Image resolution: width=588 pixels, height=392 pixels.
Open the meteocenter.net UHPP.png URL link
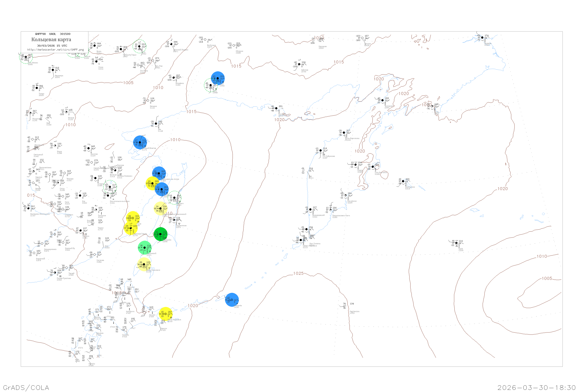click(55, 50)
